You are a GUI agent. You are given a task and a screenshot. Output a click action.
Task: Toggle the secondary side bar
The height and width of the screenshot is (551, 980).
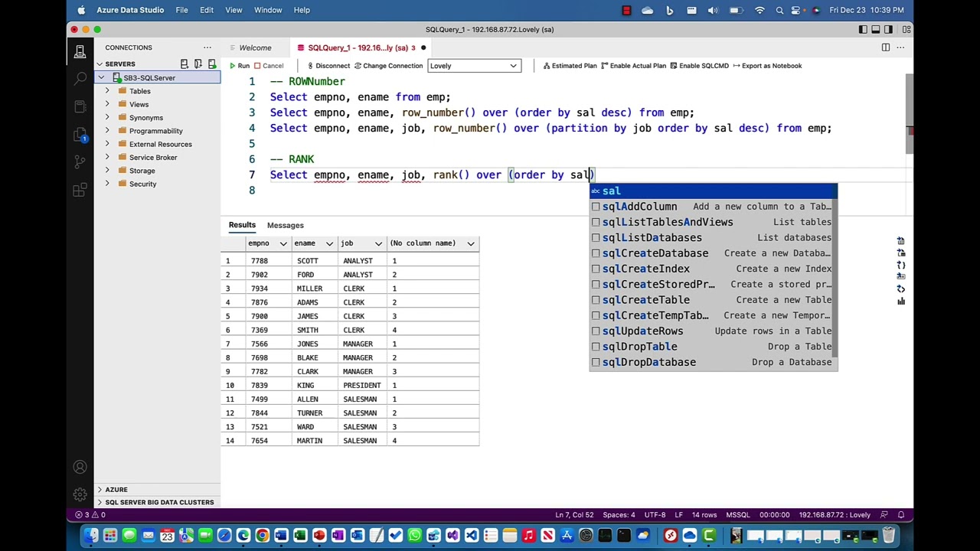889,29
